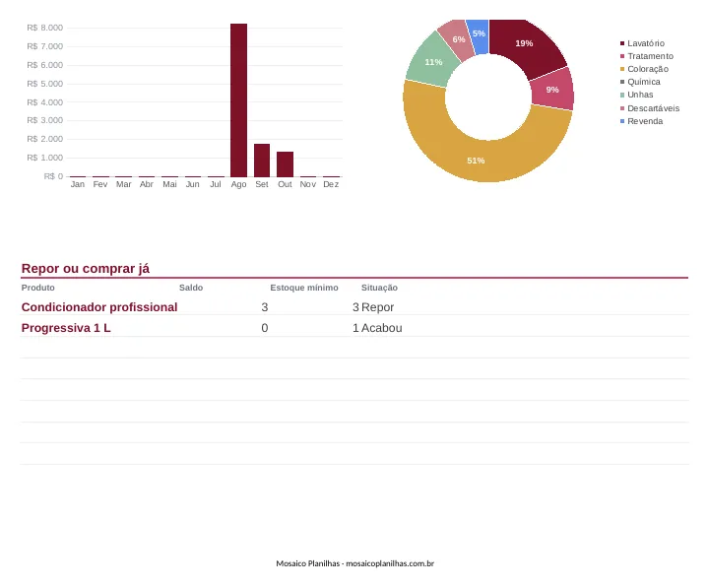Click the Coloração legend label
The image size is (708, 588).
pos(648,69)
